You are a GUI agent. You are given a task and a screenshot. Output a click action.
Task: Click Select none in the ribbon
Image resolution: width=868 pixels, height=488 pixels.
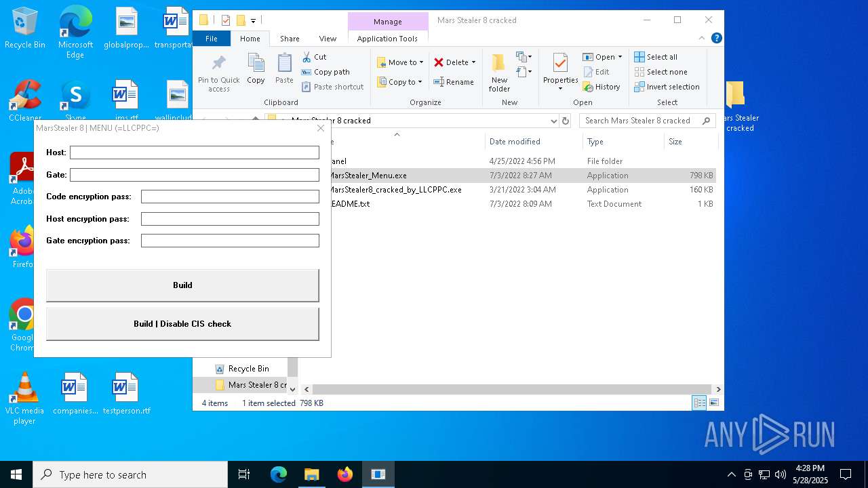[660, 72]
